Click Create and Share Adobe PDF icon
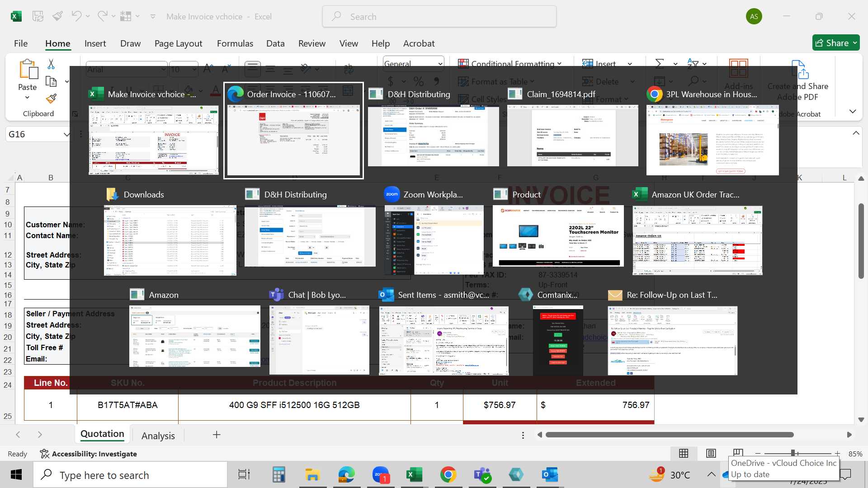 click(799, 69)
